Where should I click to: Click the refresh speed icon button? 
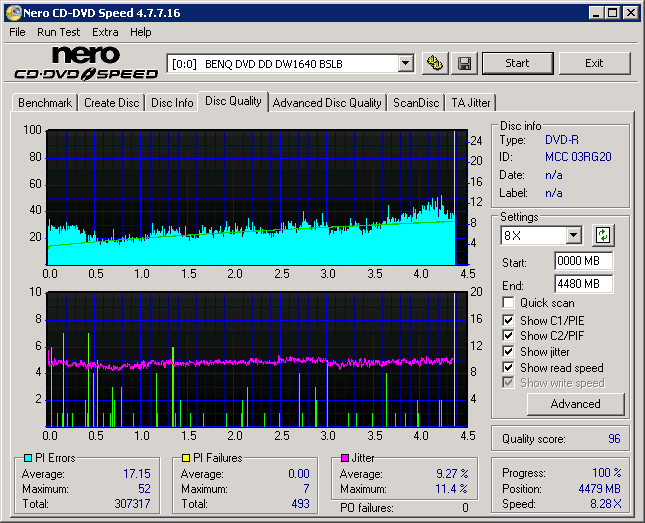click(x=603, y=236)
